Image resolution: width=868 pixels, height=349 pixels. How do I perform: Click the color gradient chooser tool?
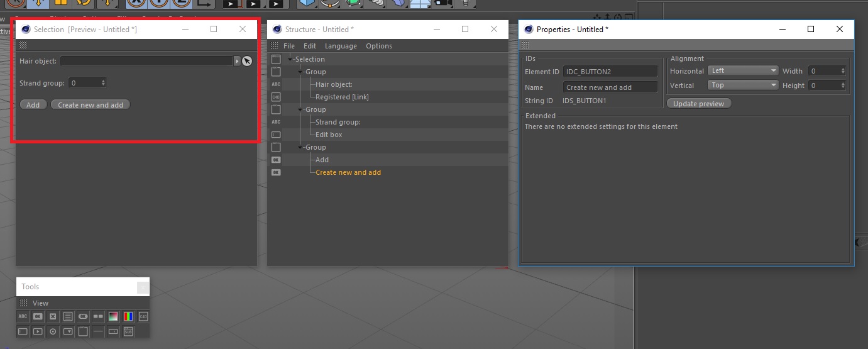click(113, 316)
